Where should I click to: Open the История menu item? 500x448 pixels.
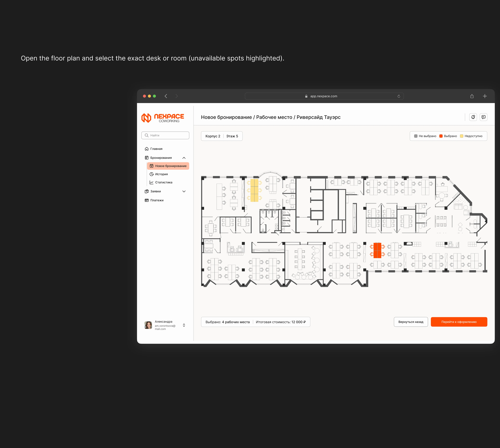pyautogui.click(x=161, y=174)
